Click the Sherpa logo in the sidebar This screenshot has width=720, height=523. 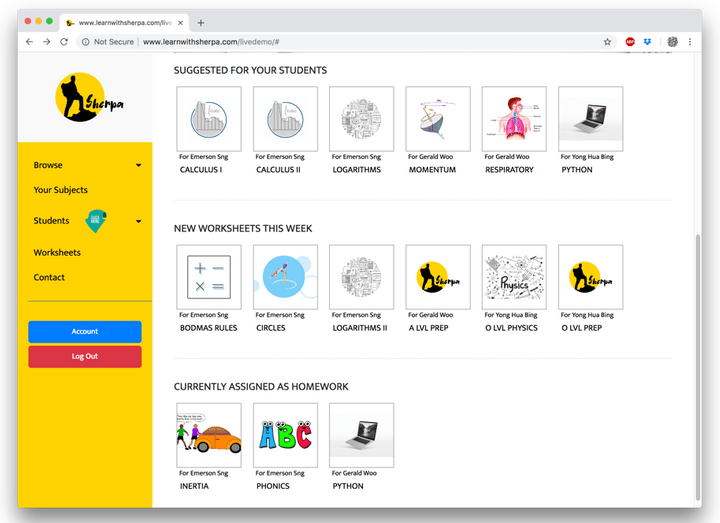click(x=85, y=97)
